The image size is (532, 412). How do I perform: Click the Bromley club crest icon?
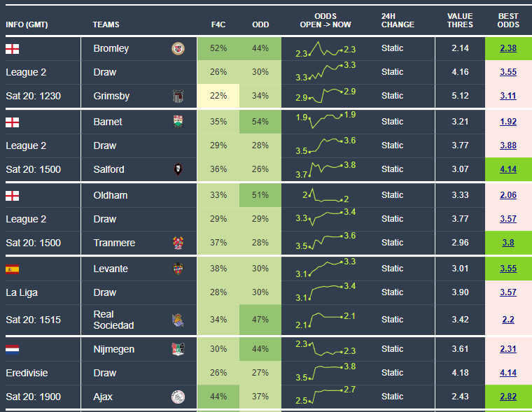pyautogui.click(x=178, y=49)
